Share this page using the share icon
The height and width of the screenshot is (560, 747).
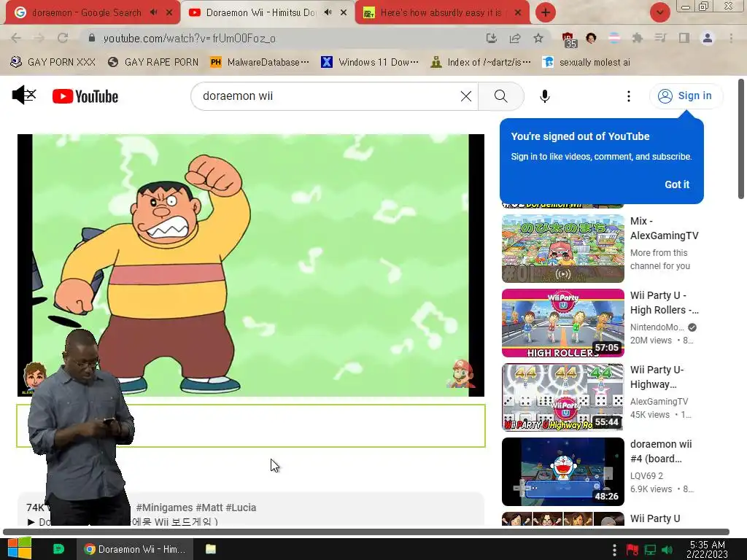point(515,38)
